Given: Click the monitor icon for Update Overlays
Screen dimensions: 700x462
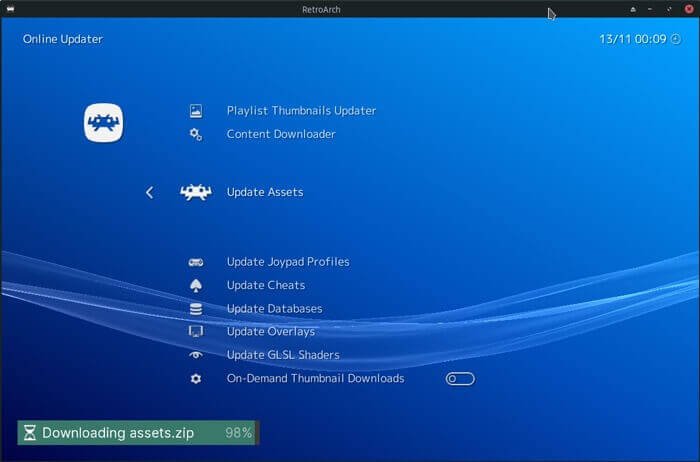Looking at the screenshot, I should tap(196, 332).
